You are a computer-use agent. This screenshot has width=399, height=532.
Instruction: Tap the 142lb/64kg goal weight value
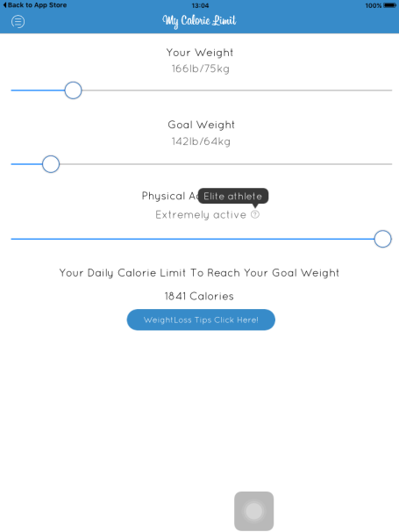(x=201, y=141)
